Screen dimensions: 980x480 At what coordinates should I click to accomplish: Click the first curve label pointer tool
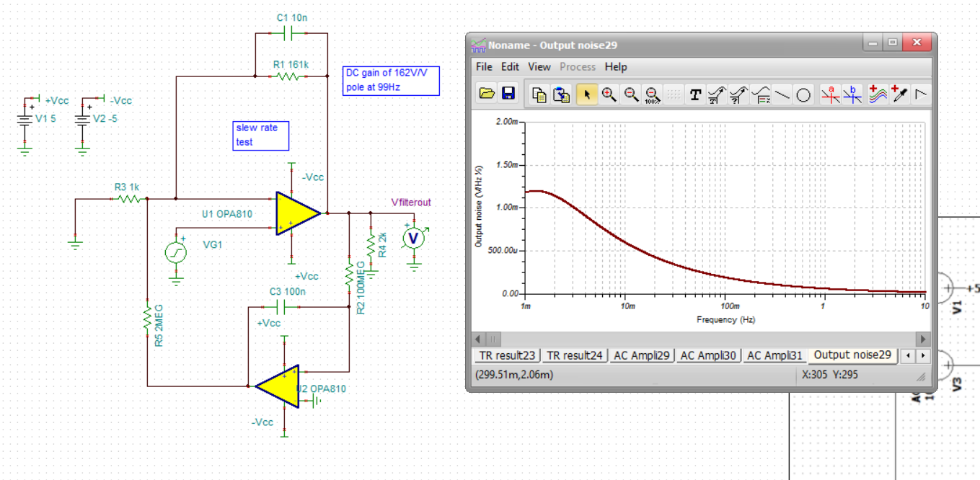[717, 94]
